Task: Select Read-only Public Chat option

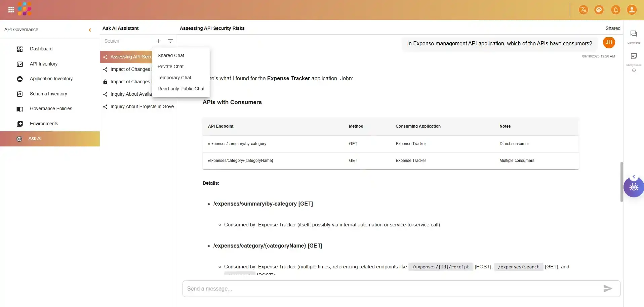Action: click(181, 89)
